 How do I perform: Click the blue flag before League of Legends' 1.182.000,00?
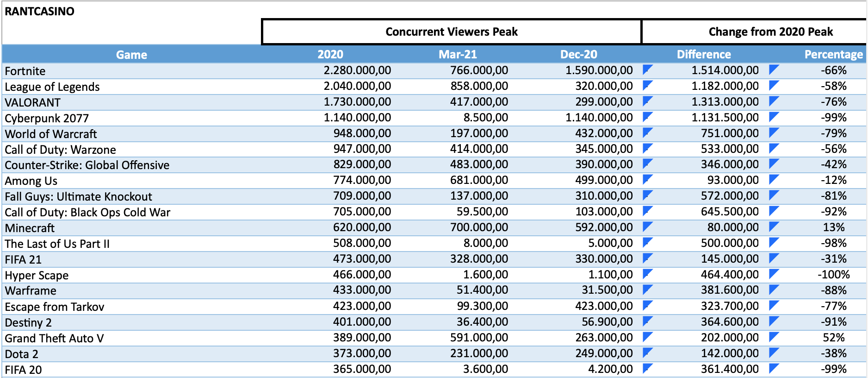647,85
